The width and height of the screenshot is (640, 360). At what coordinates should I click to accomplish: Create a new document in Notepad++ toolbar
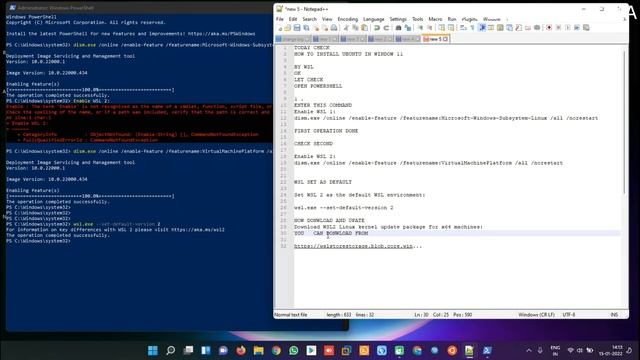click(280, 28)
